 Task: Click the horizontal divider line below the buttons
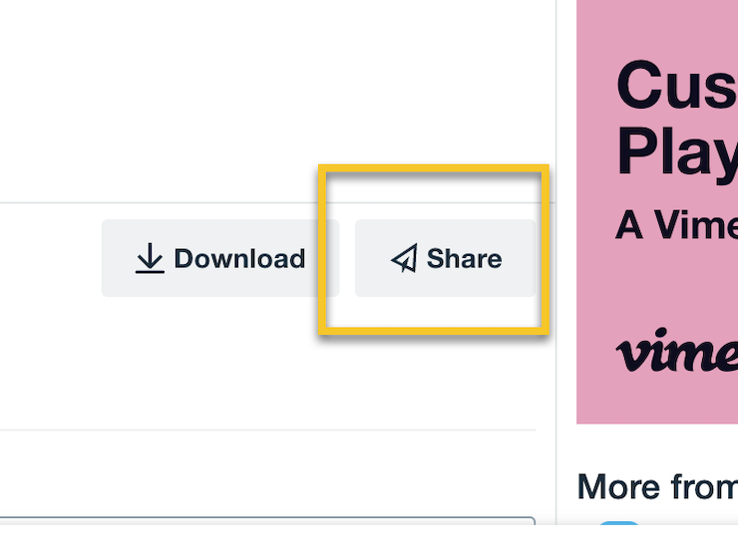click(267, 429)
